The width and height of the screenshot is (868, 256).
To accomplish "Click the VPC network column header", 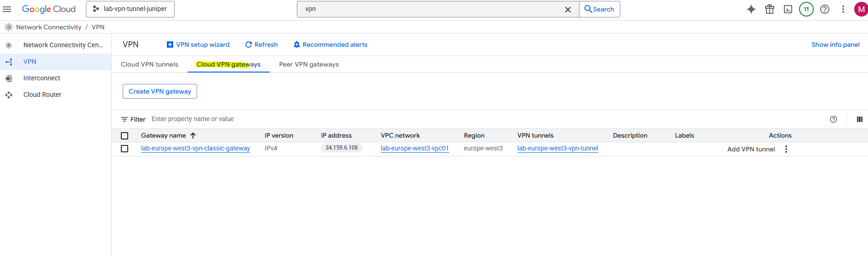I will tap(400, 135).
